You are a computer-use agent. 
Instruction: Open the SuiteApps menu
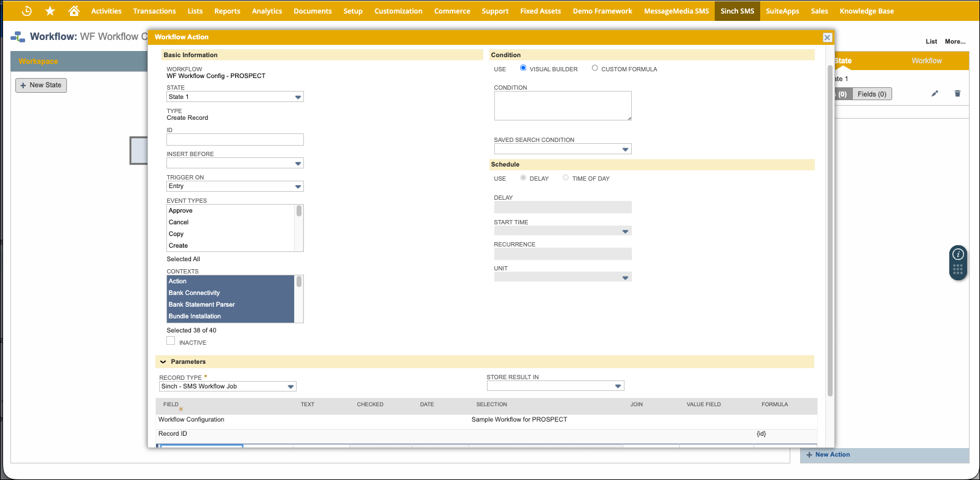782,11
